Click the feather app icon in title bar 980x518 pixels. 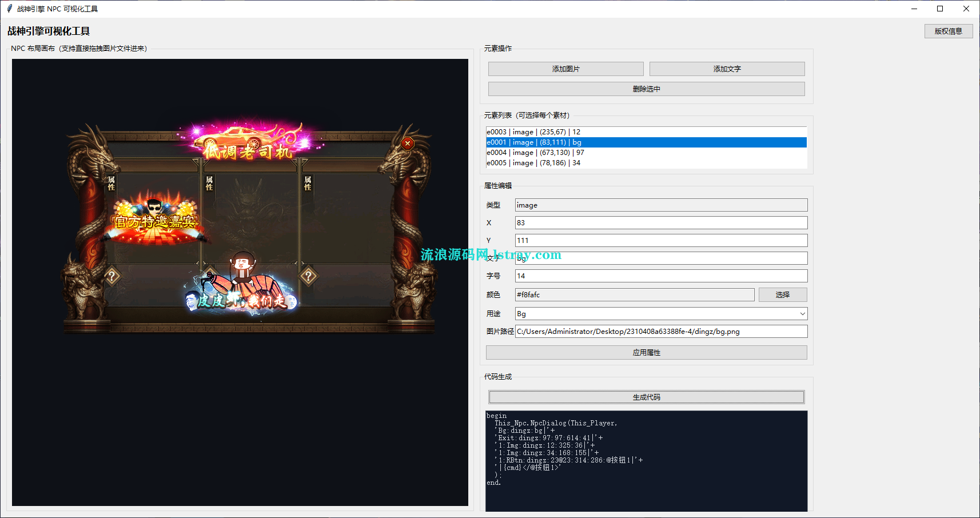9,9
